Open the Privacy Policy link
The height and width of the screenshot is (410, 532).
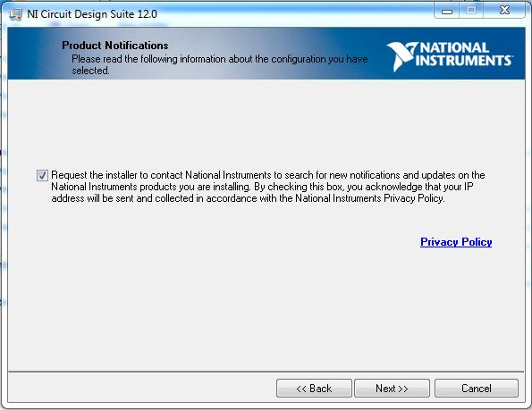click(456, 242)
